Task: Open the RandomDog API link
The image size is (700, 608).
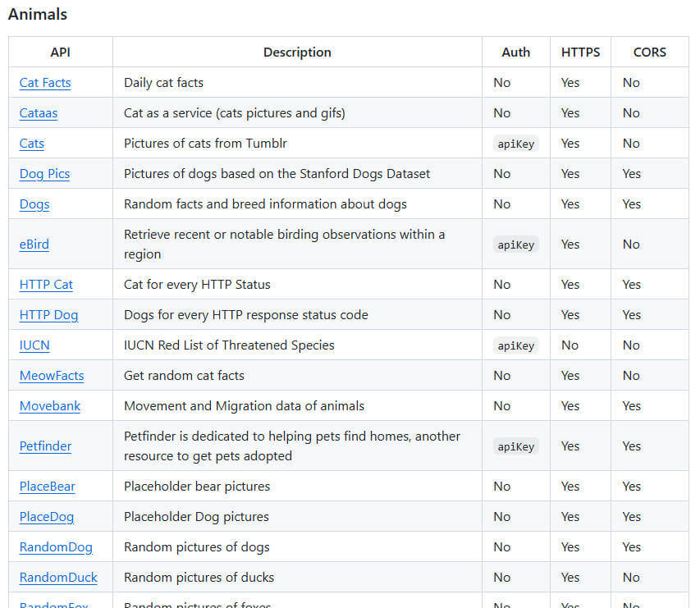Action: click(x=56, y=546)
